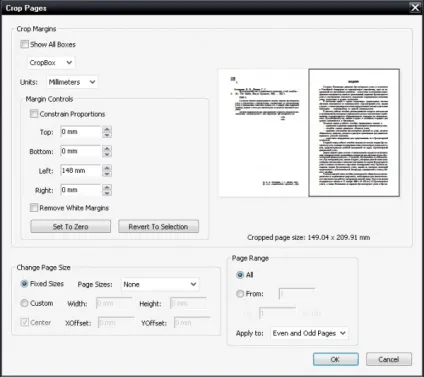Viewport: 424px width, 377px height.
Task: Close the Crop Pages dialog
Action: (415, 7)
